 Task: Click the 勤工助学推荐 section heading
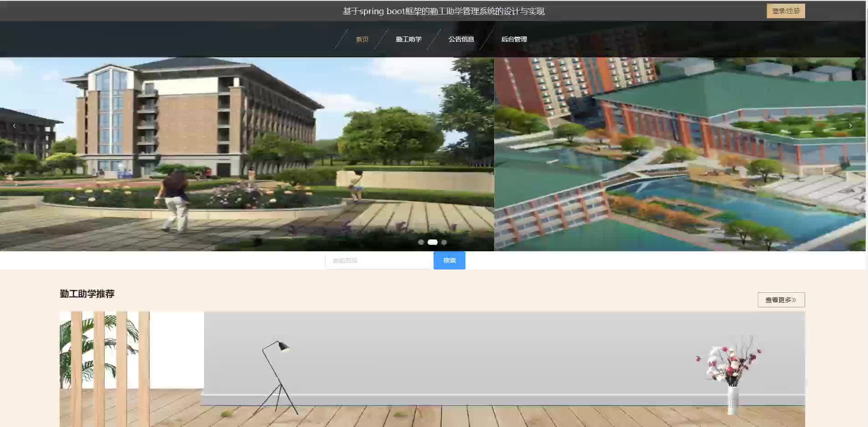tap(87, 294)
